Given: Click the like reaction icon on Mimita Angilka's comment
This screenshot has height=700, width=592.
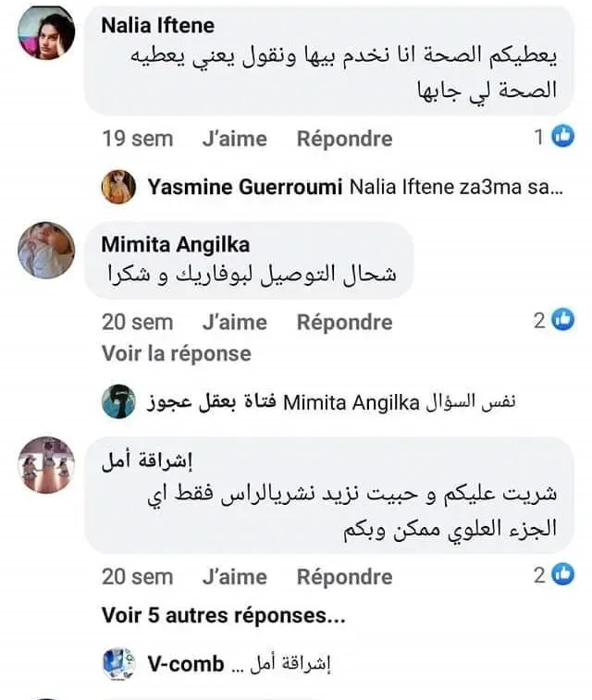Looking at the screenshot, I should 562,321.
